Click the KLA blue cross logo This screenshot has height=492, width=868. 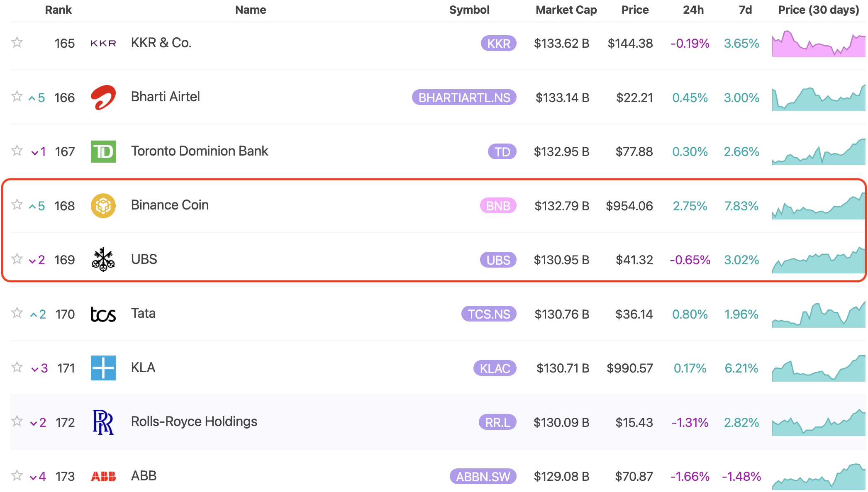(103, 368)
